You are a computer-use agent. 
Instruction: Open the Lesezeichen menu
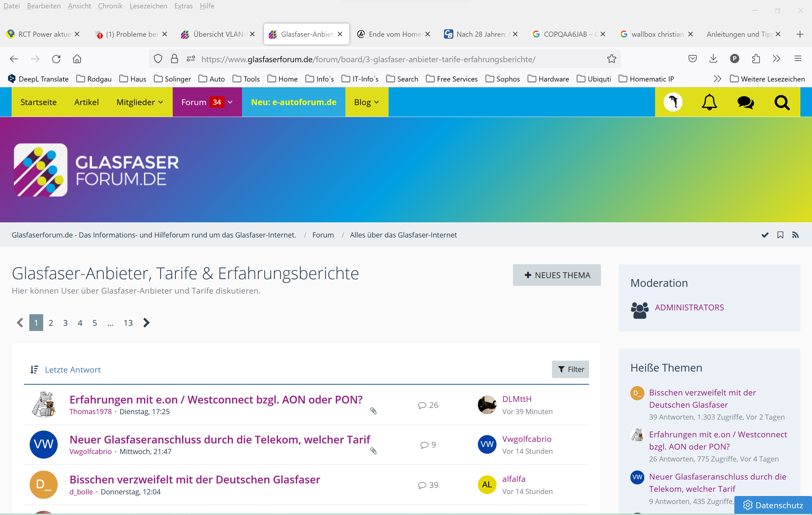(148, 6)
